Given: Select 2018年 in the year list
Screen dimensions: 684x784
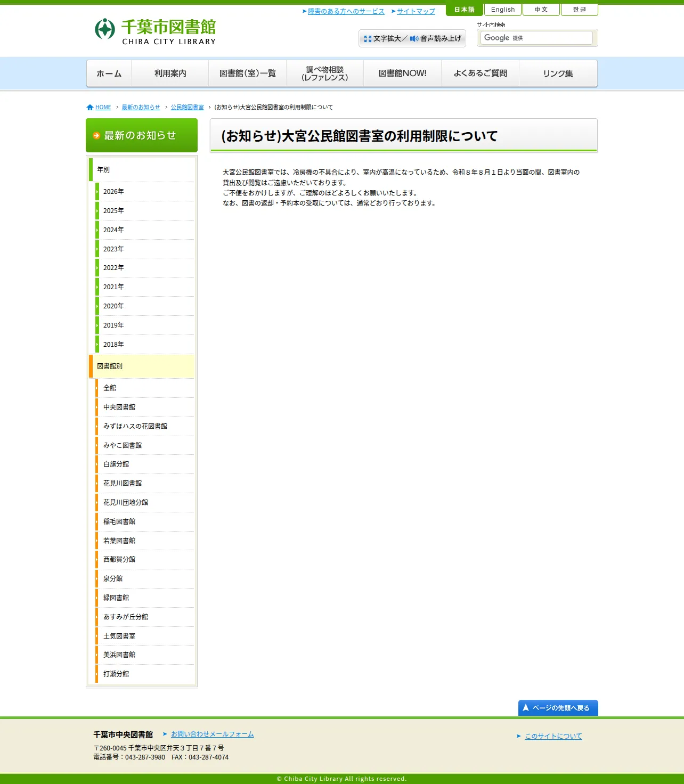Looking at the screenshot, I should coord(145,345).
